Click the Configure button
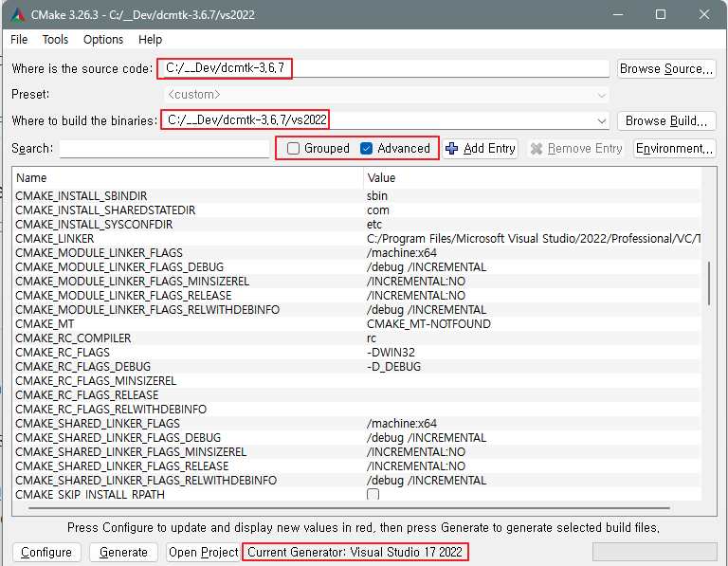Viewport: 728px width, 566px height. tap(46, 552)
